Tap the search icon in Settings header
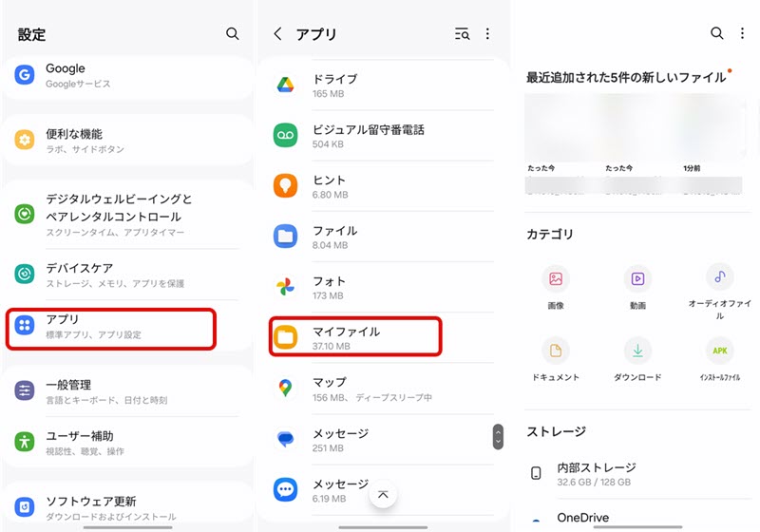 tap(232, 33)
